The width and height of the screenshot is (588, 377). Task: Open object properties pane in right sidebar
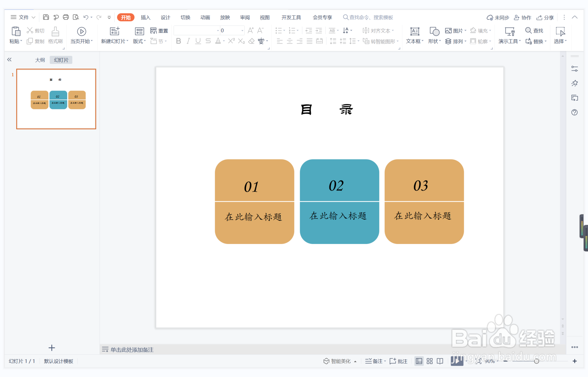point(575,69)
